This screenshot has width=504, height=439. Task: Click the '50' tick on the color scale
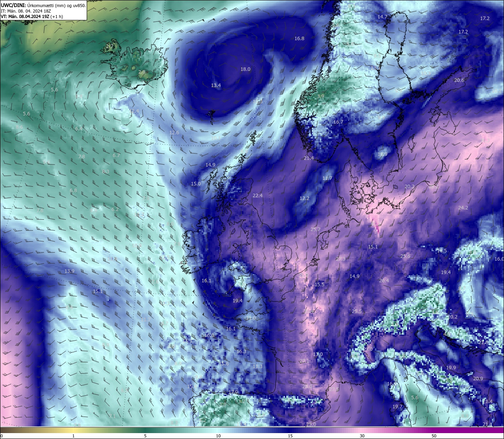(x=434, y=436)
